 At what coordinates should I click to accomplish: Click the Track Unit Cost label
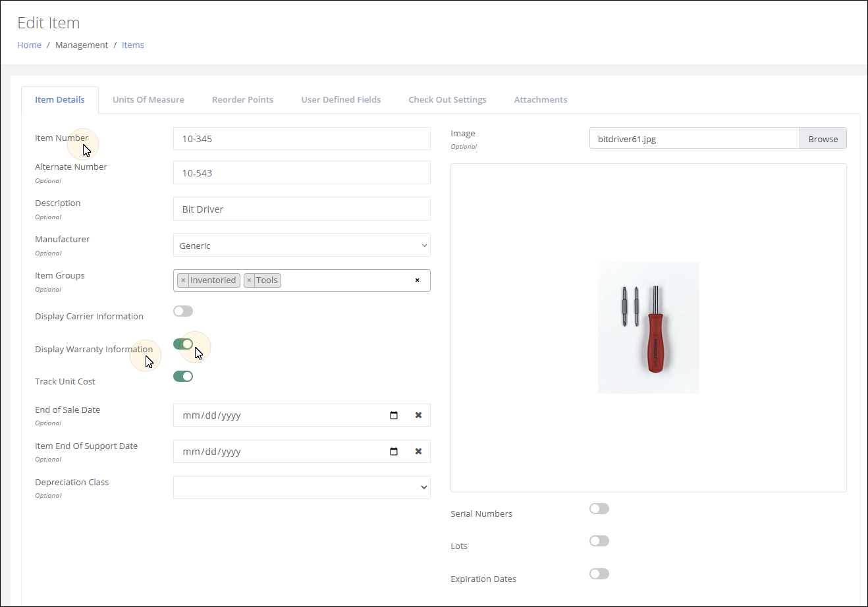click(65, 382)
